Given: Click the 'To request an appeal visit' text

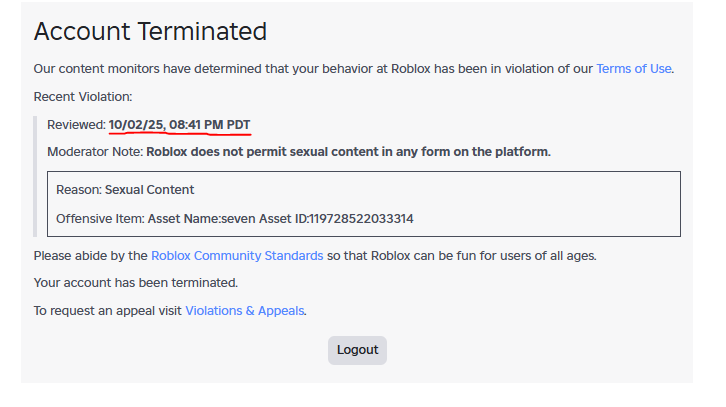Looking at the screenshot, I should 108,310.
